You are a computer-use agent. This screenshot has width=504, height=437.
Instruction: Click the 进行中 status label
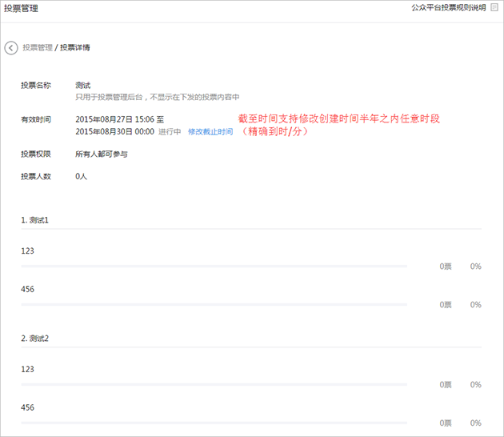coord(170,132)
